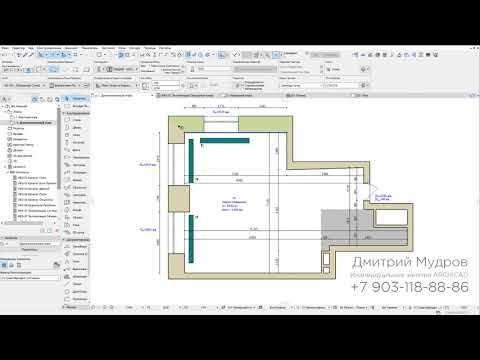The image size is (480, 360).
Task: Select Рабочие листы in the Navigator tree
Action: point(21,145)
